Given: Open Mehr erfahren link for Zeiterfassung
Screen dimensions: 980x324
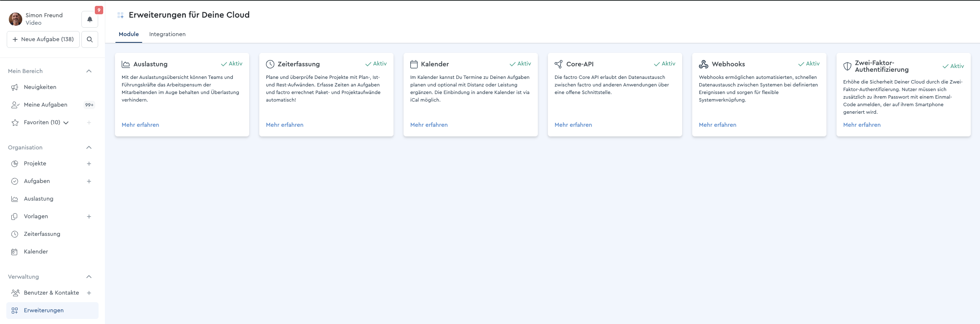Looking at the screenshot, I should tap(284, 125).
